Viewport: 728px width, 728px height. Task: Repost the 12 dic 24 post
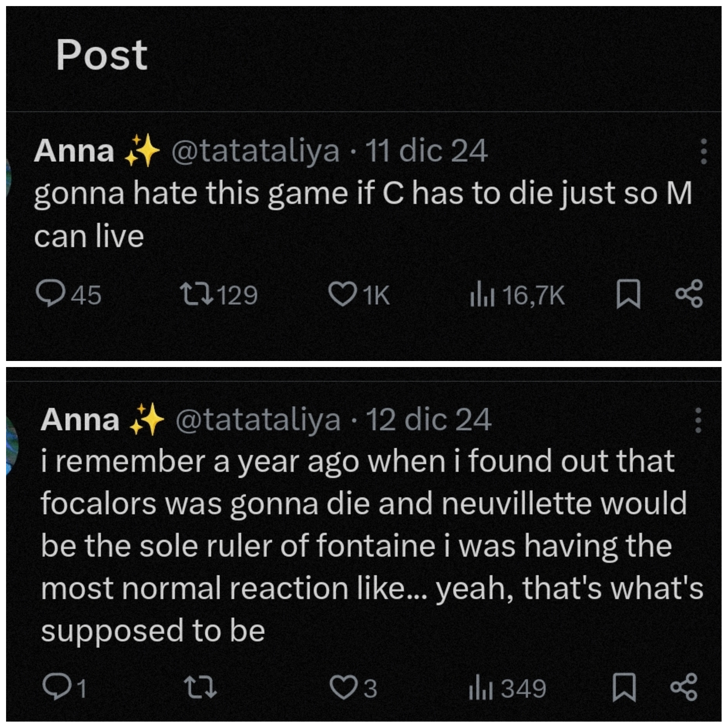[x=200, y=687]
